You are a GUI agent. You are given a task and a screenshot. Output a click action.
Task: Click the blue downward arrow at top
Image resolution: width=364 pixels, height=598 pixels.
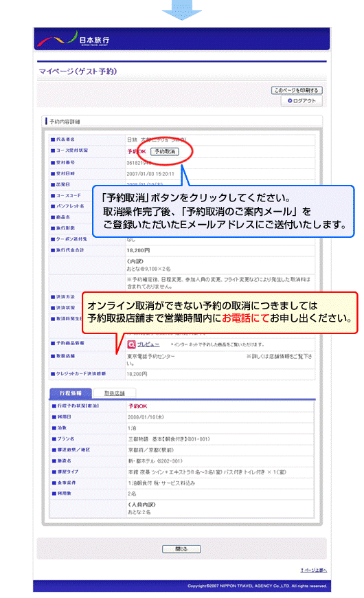pos(182,10)
